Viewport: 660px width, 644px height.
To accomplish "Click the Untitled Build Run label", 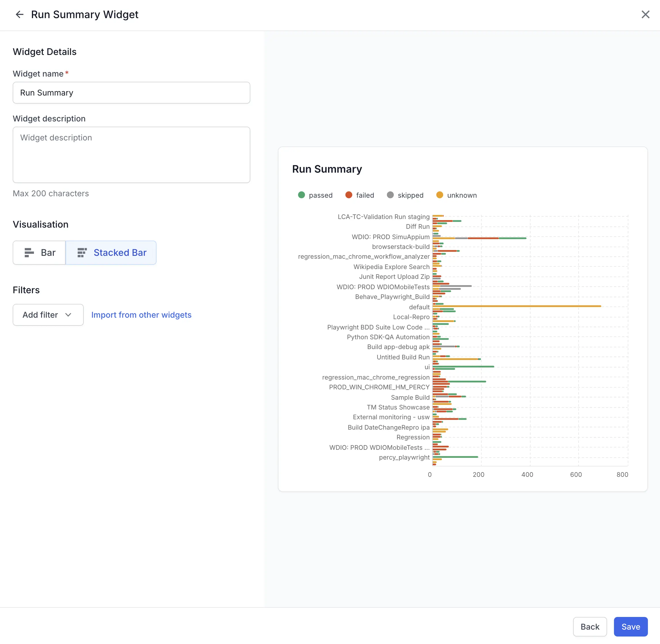I will coord(403,357).
